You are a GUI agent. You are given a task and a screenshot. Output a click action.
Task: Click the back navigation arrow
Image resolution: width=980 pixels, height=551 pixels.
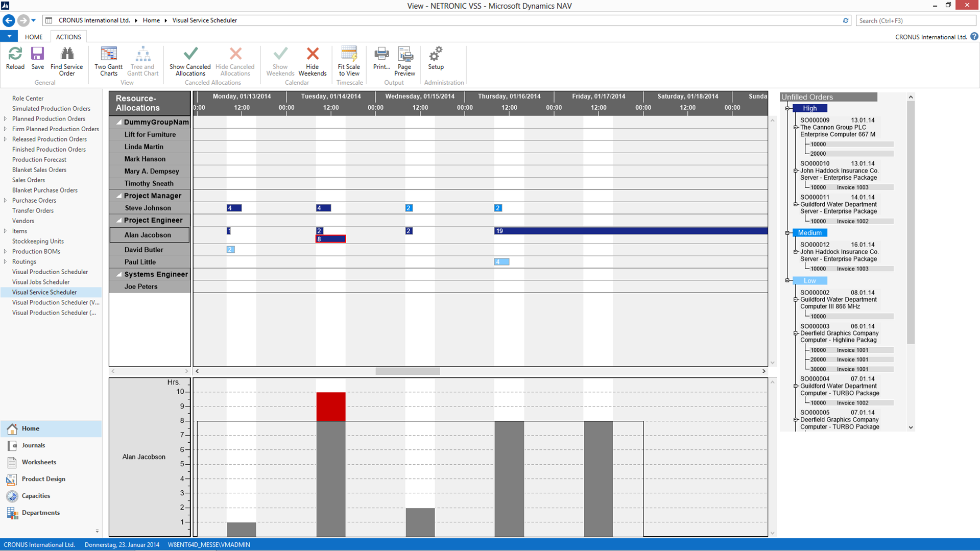click(x=9, y=20)
